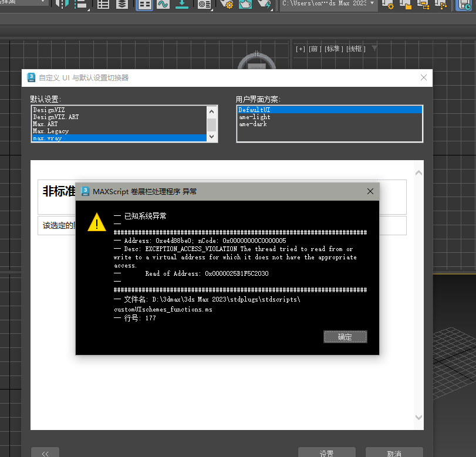
Task: Click the project icon with gear
Action: (387, 5)
